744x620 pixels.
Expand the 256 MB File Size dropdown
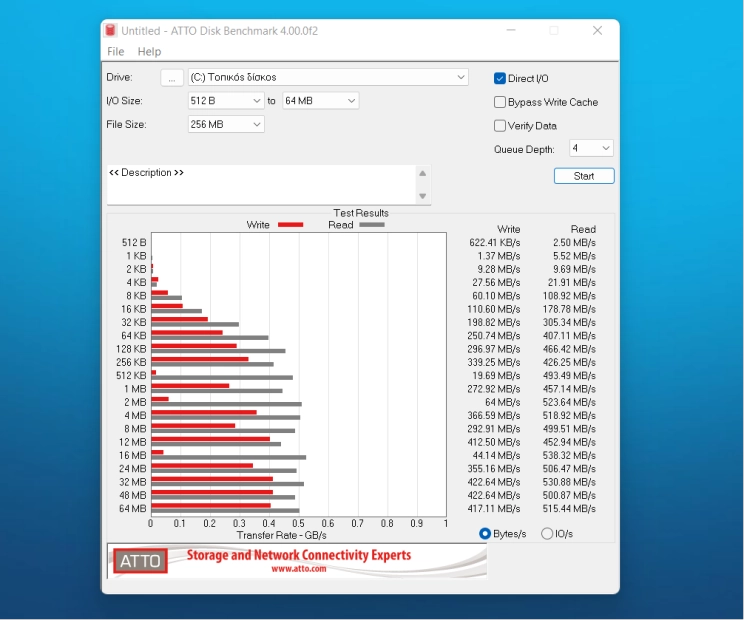pyautogui.click(x=226, y=124)
